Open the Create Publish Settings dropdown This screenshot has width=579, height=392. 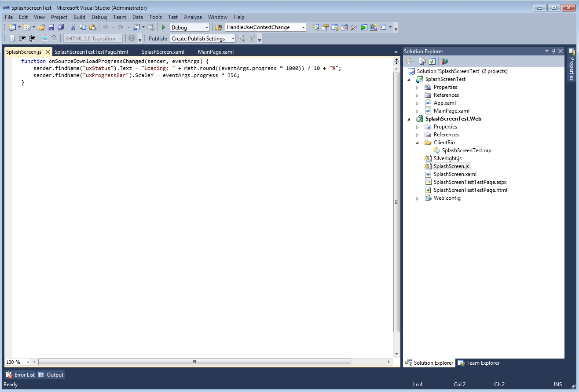point(233,39)
